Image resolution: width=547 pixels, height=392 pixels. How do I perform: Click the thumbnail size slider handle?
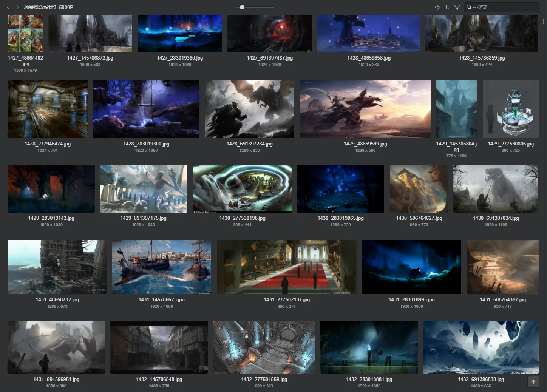pyautogui.click(x=242, y=7)
